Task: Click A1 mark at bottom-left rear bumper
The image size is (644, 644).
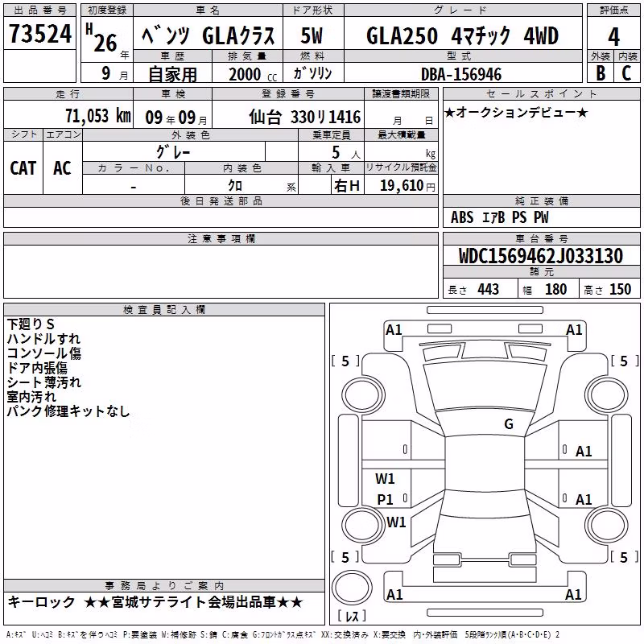Action: (x=394, y=595)
